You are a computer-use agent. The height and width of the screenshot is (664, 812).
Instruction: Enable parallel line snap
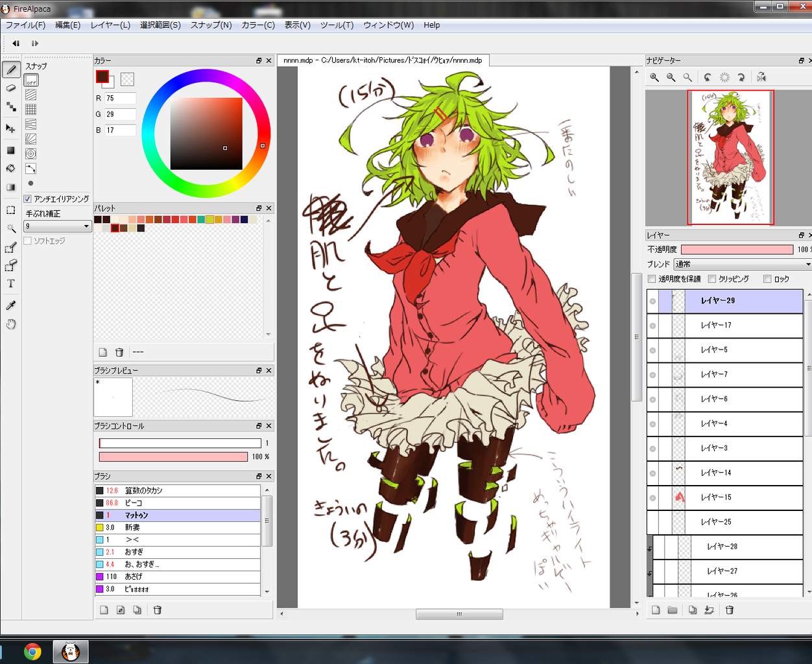[x=31, y=95]
